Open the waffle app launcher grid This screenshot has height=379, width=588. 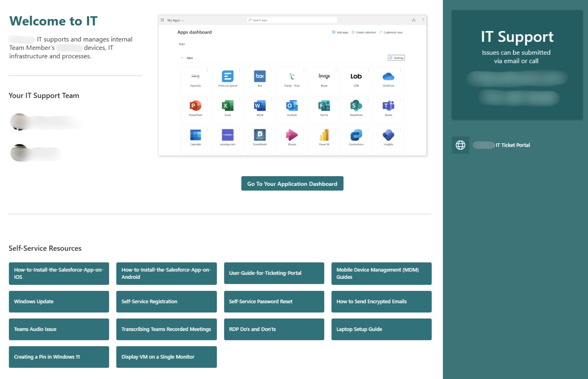click(x=162, y=20)
